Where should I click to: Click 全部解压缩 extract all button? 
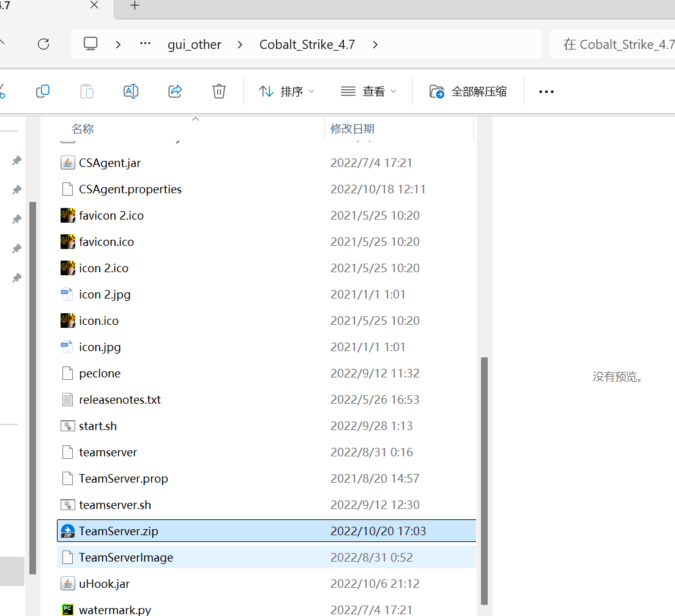(x=468, y=91)
